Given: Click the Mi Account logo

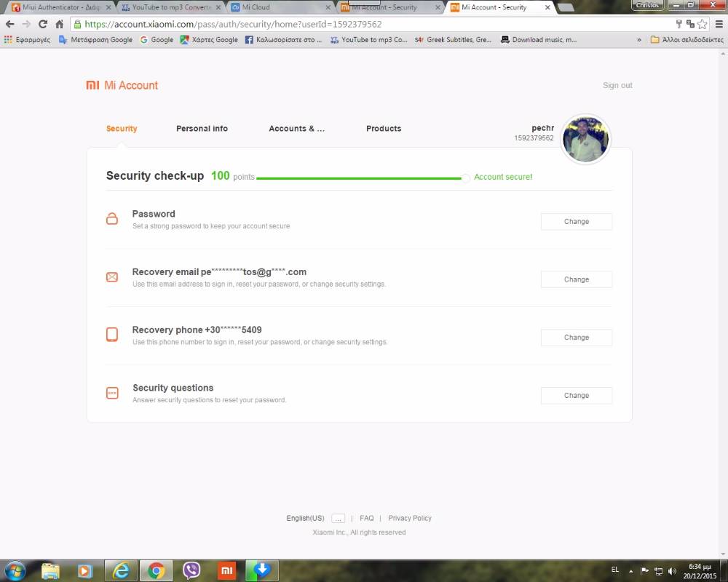Looking at the screenshot, I should click(122, 85).
